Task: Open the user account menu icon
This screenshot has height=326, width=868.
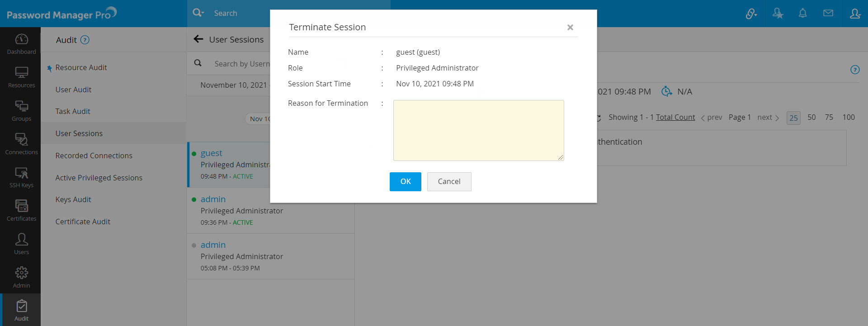Action: (x=854, y=14)
